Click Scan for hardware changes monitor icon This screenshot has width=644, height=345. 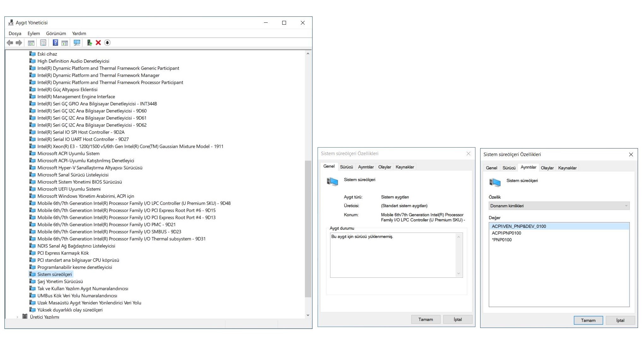point(77,43)
